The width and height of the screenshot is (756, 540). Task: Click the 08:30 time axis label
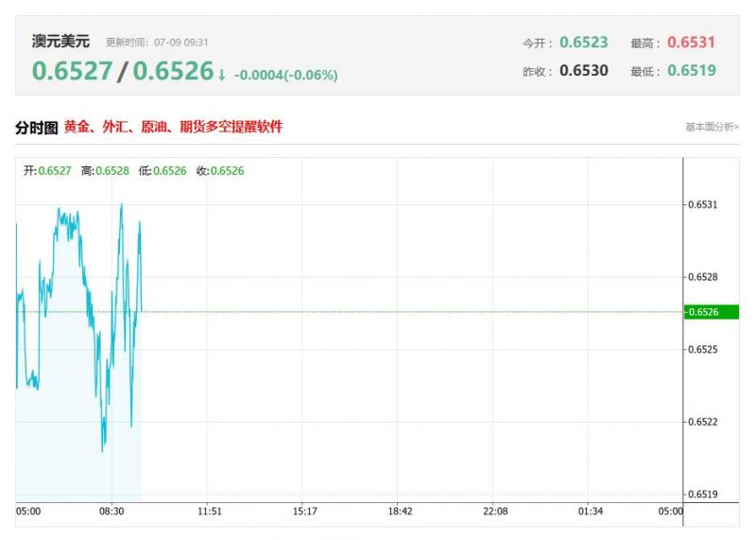[x=112, y=511]
